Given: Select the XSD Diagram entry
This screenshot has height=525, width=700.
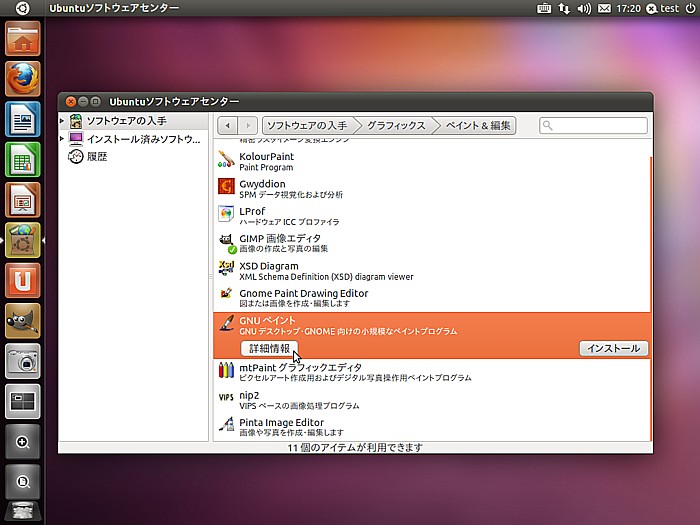Looking at the screenshot, I should [432, 271].
